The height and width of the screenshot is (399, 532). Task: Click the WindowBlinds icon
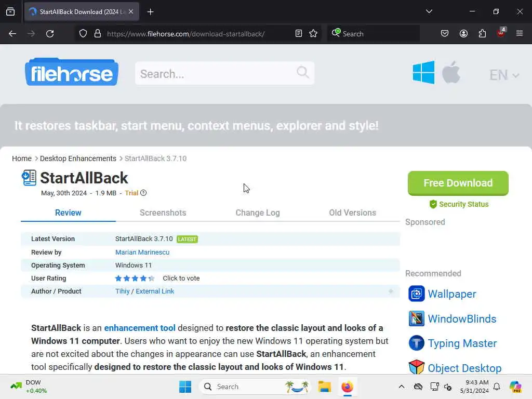416,318
